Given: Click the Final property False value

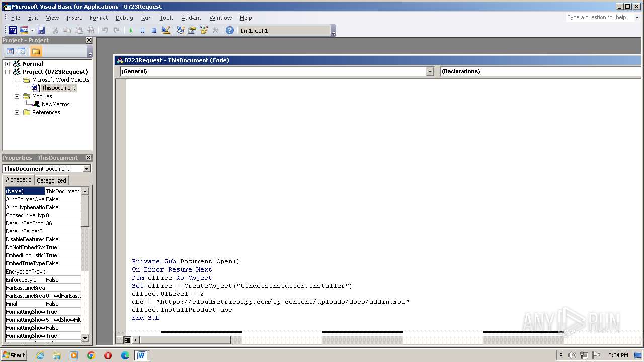Looking at the screenshot, I should pyautogui.click(x=63, y=304).
